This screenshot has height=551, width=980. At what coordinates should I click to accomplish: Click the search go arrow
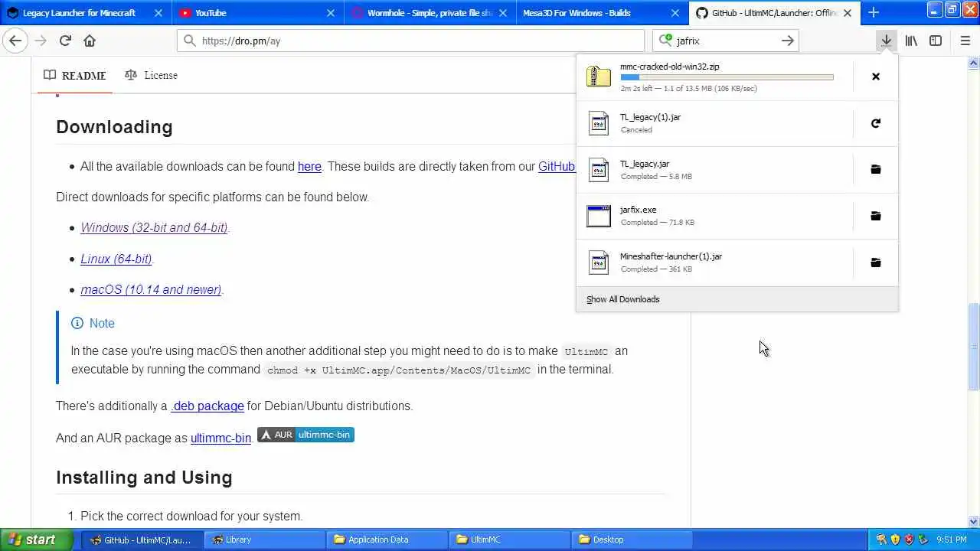[787, 41]
